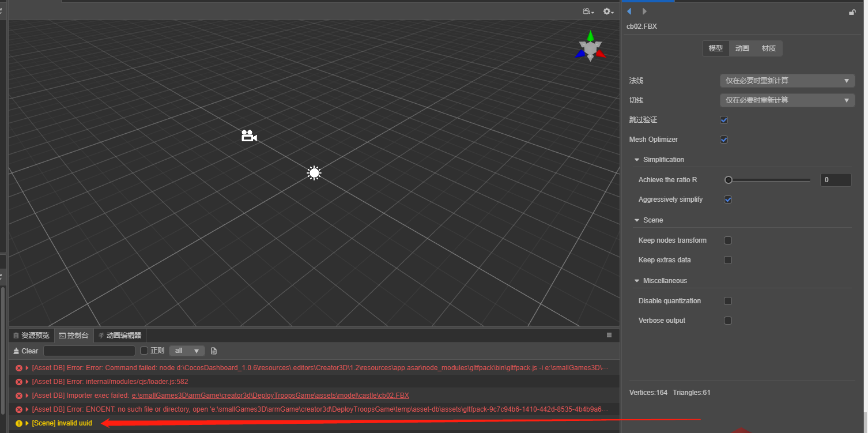Open the 切线 tangents dropdown
868x433 pixels.
[x=787, y=100]
